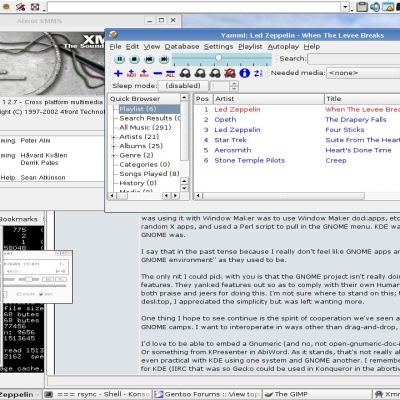The image size is (400, 400).
Task: Switch to the Zeppelin taskbar entry
Action: [x=21, y=394]
